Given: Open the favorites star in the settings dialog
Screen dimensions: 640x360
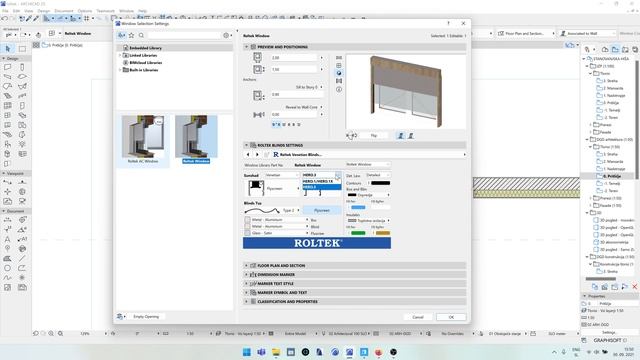Looking at the screenshot, I should [131, 36].
